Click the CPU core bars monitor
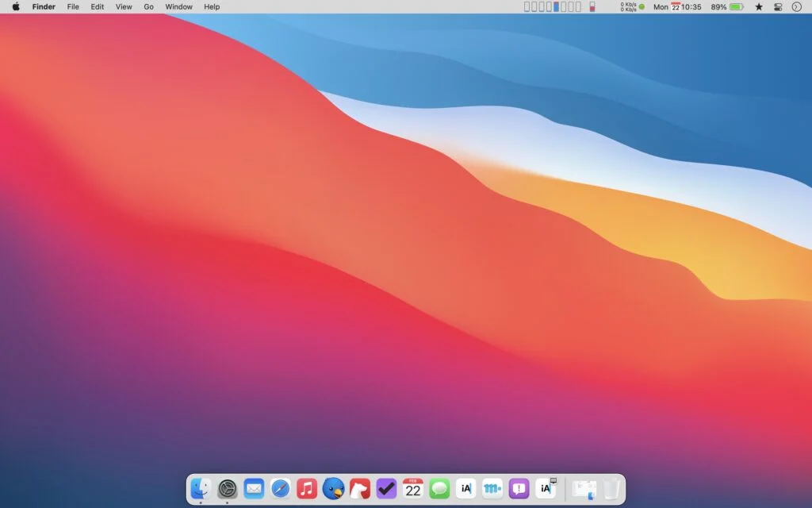The image size is (812, 508). click(552, 6)
